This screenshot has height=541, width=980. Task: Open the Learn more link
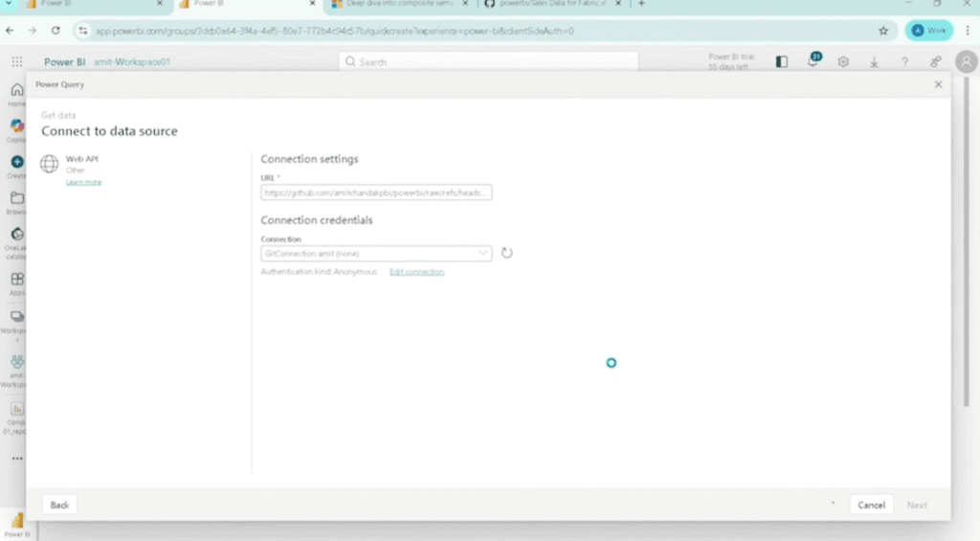(84, 182)
